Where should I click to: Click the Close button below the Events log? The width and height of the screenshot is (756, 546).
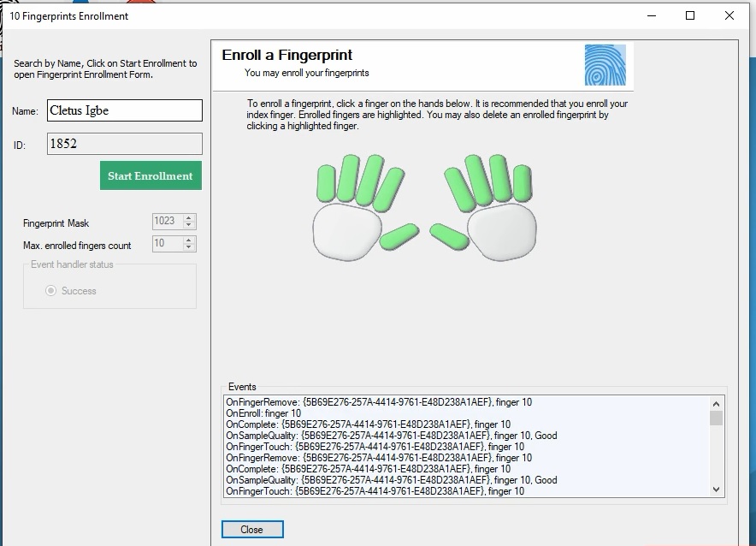point(252,529)
